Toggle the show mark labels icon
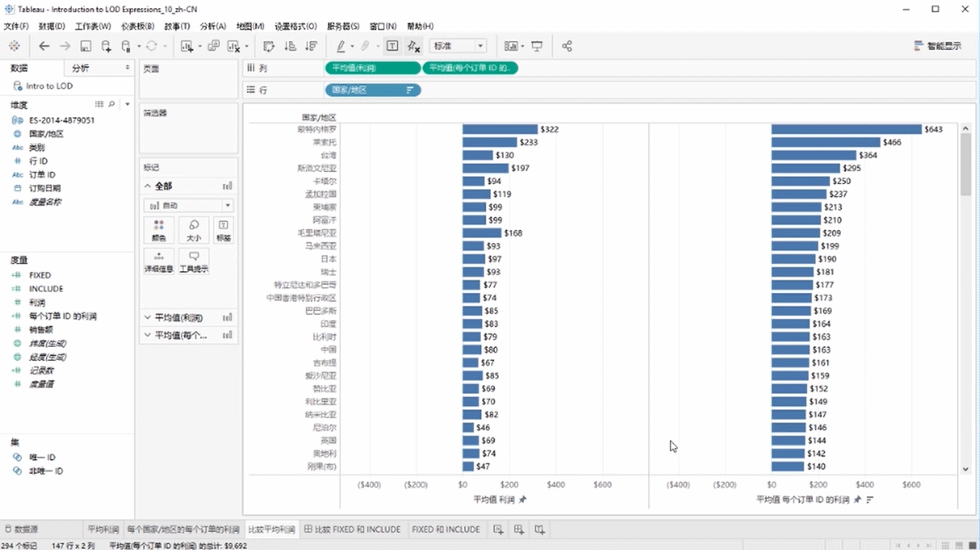This screenshot has width=980, height=550. click(392, 47)
